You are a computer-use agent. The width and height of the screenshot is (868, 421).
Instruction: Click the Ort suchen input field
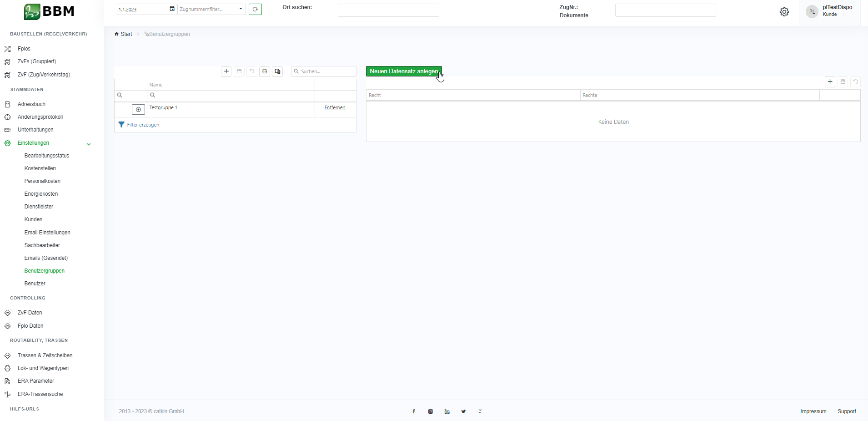point(388,10)
